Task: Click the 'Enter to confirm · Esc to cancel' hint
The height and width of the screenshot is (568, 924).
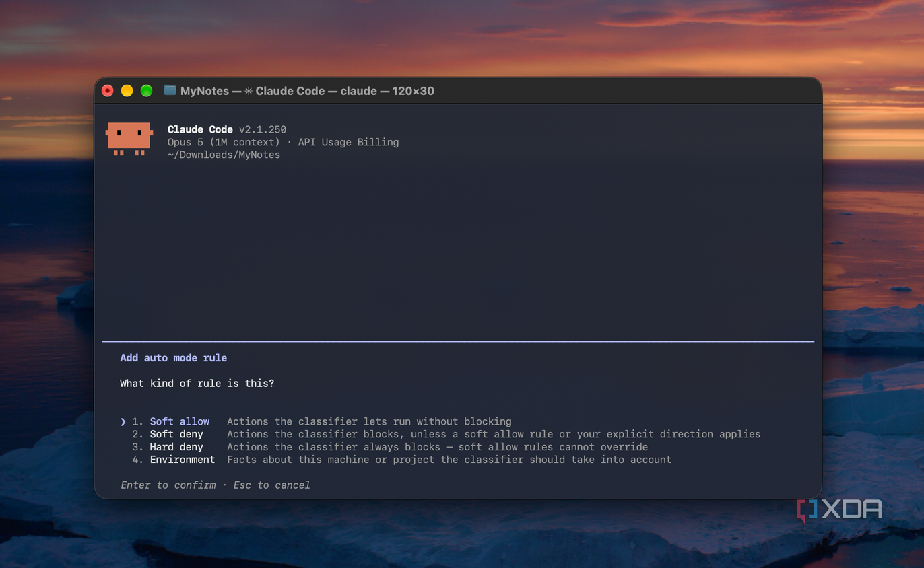Action: [x=216, y=485]
